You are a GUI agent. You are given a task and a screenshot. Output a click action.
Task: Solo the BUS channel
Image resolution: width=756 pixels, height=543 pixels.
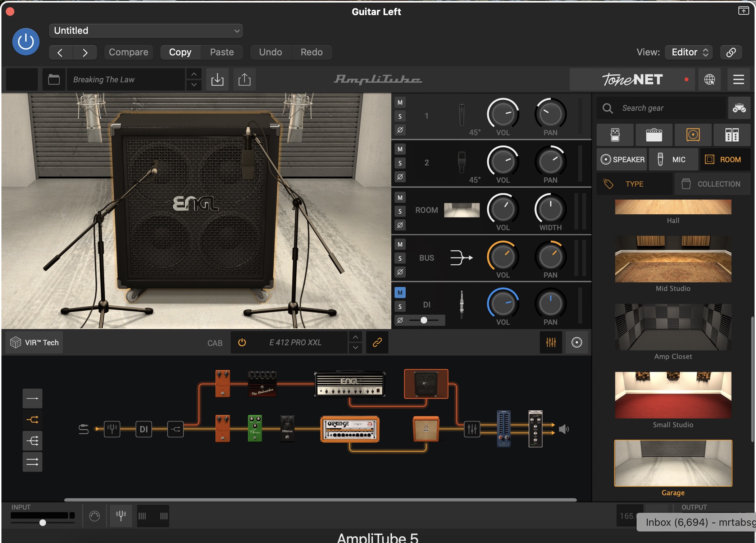400,258
